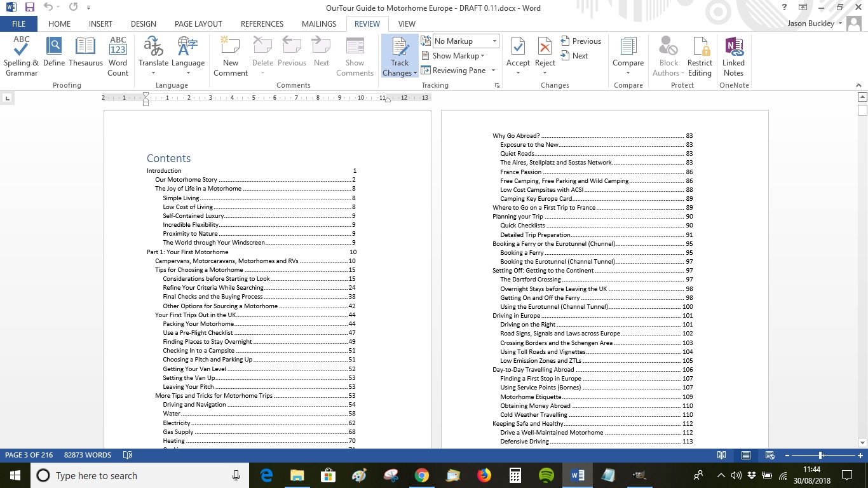This screenshot has height=488, width=868.
Task: Launch Spotify from the taskbar
Action: (545, 475)
